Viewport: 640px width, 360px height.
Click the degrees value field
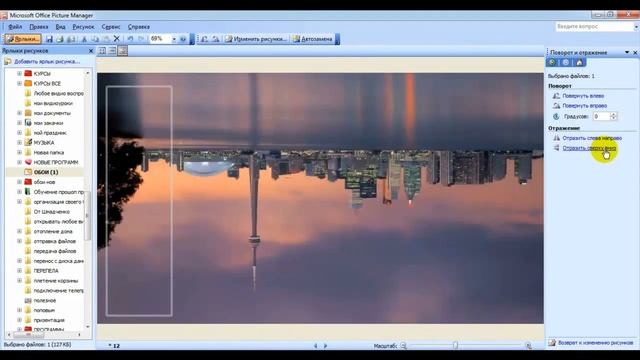(601, 116)
